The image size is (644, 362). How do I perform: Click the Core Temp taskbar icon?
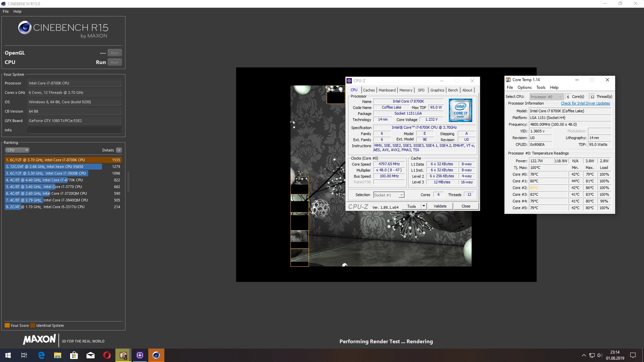coord(123,355)
